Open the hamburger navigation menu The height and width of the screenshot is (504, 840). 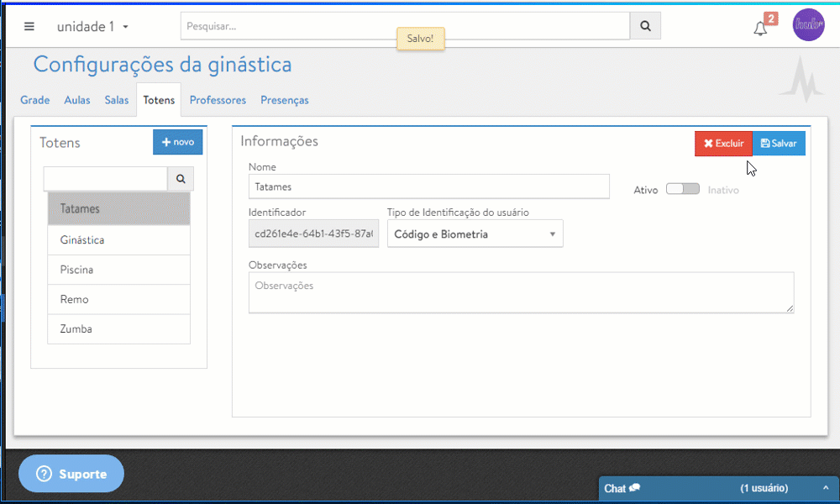[x=29, y=26]
